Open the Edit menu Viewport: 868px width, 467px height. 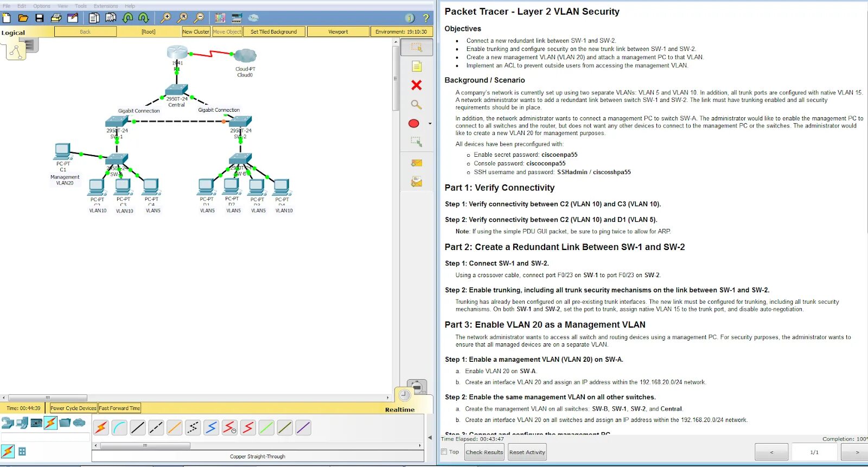click(22, 6)
